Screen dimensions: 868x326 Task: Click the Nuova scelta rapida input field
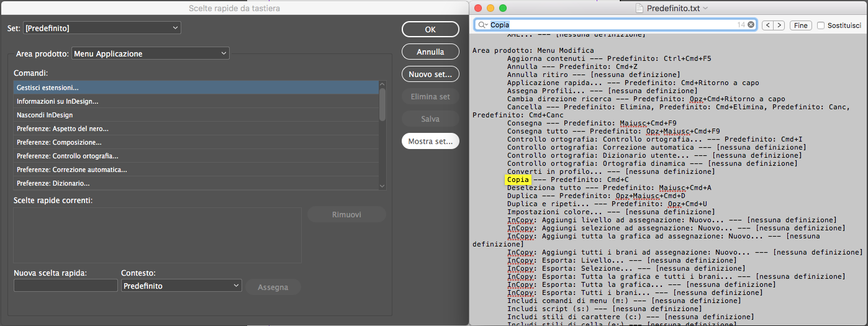click(x=65, y=286)
